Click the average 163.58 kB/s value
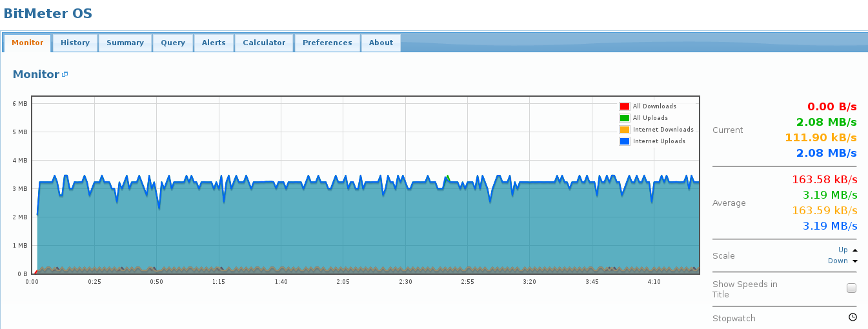The image size is (868, 329). 824,179
